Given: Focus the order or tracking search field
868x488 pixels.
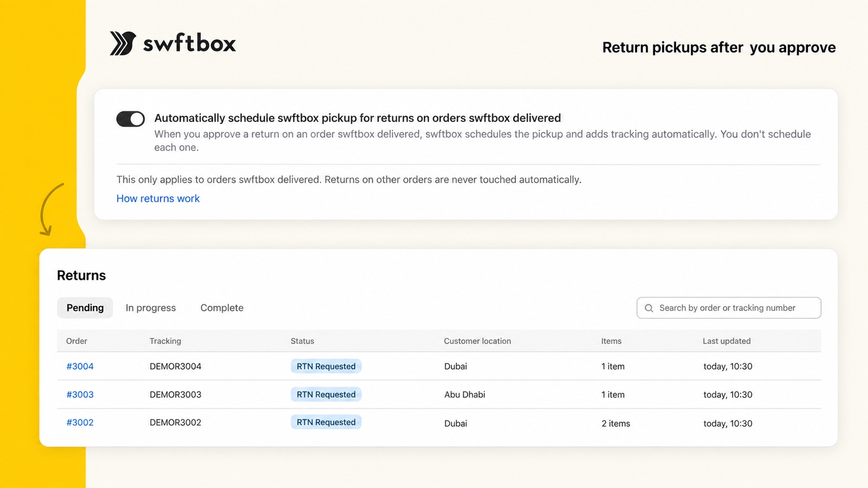Looking at the screenshot, I should [729, 308].
